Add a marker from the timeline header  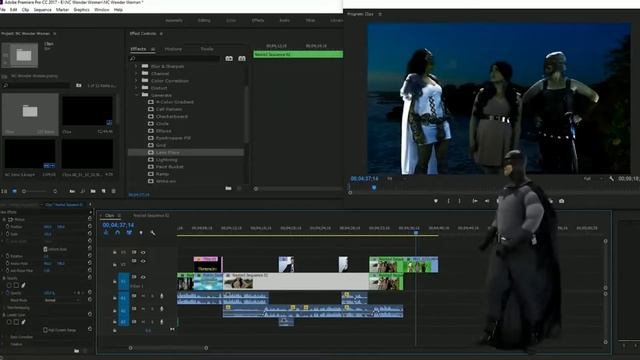(x=141, y=233)
